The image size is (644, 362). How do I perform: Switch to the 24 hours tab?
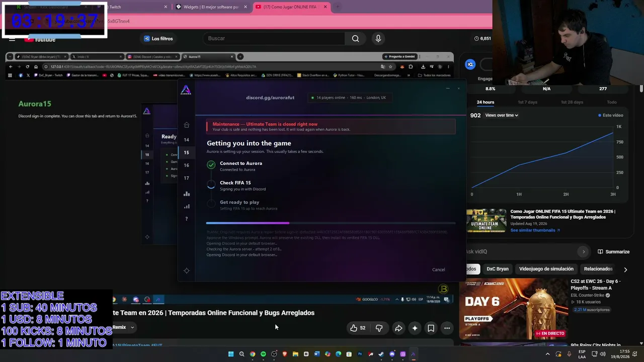pyautogui.click(x=486, y=102)
